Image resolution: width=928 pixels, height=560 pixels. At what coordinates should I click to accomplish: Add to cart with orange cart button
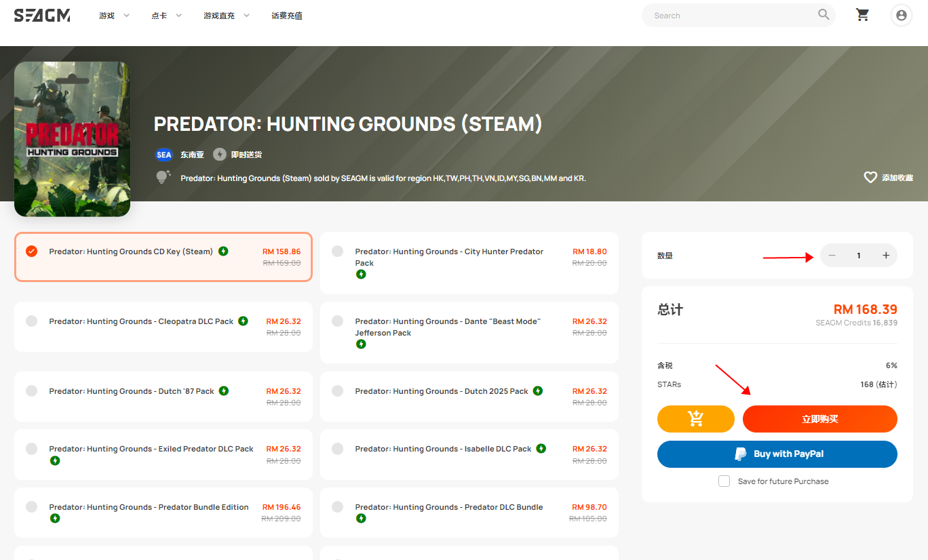[x=696, y=419]
